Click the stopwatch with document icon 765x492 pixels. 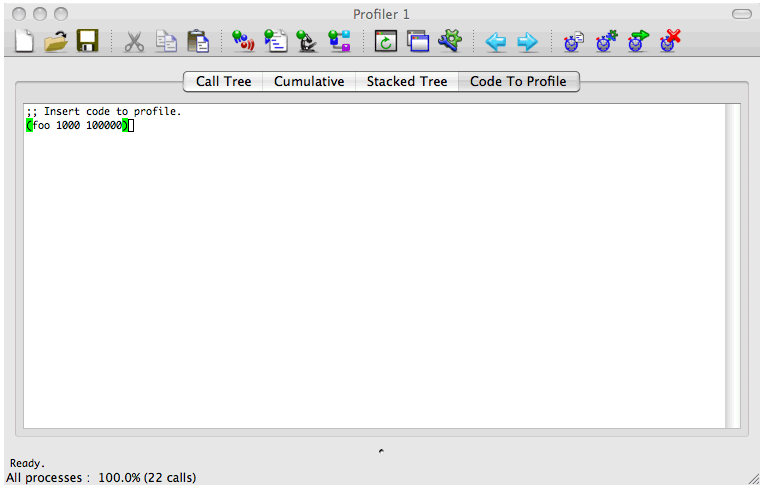pos(574,41)
